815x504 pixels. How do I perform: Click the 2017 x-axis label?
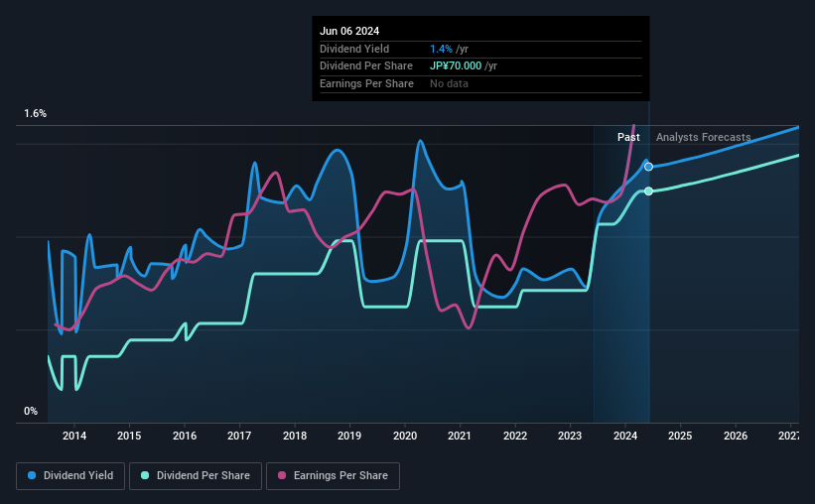click(239, 436)
